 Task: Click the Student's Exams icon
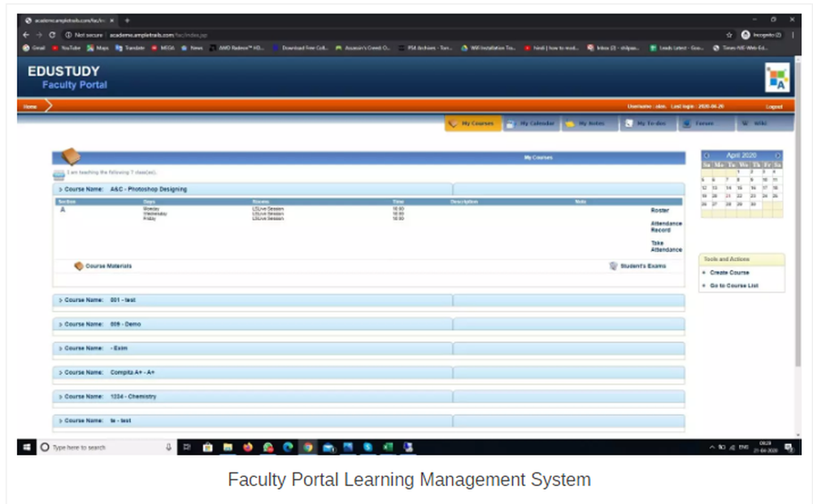[613, 266]
